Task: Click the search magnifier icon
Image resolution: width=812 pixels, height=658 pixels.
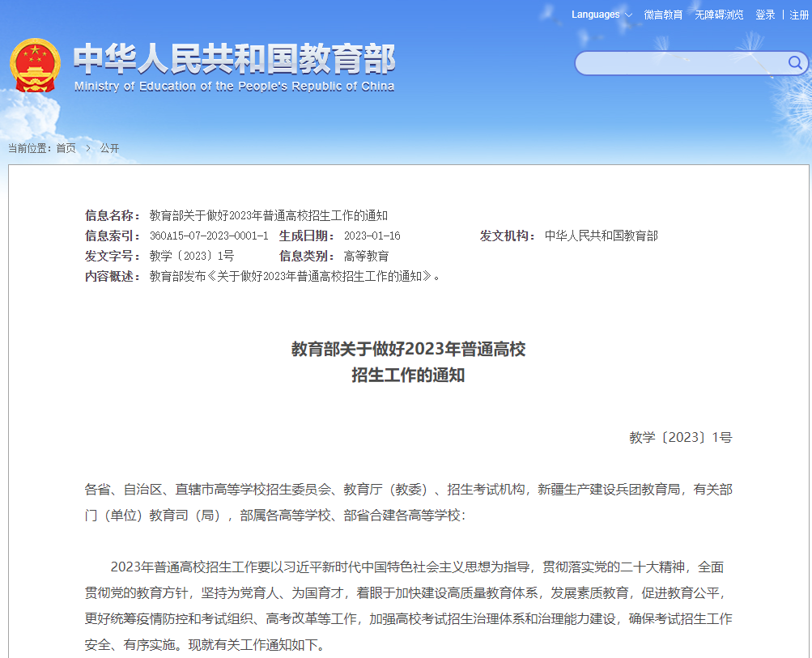Action: coord(795,63)
